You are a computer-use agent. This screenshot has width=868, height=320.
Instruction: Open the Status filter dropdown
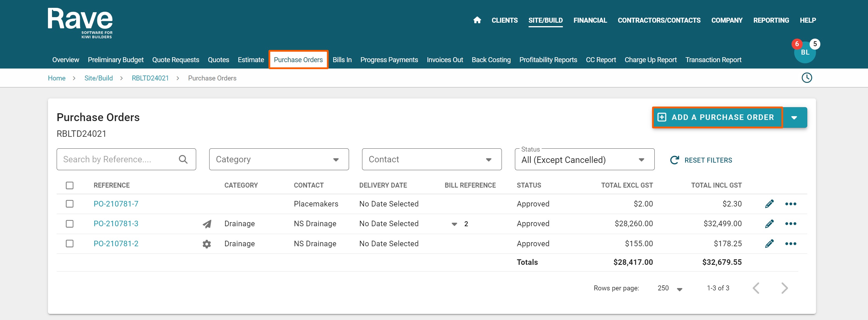tap(584, 160)
